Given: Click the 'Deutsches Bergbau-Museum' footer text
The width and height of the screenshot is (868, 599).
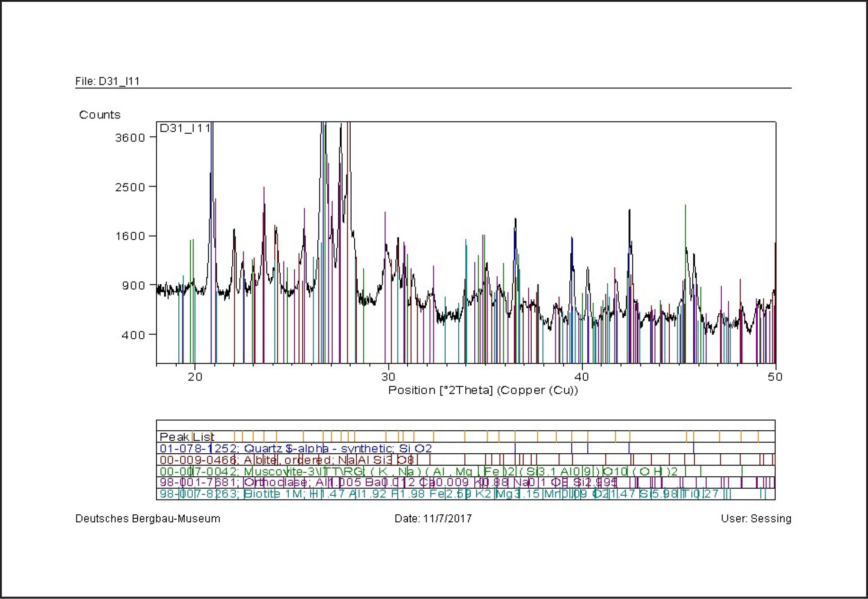Looking at the screenshot, I should click(148, 519).
